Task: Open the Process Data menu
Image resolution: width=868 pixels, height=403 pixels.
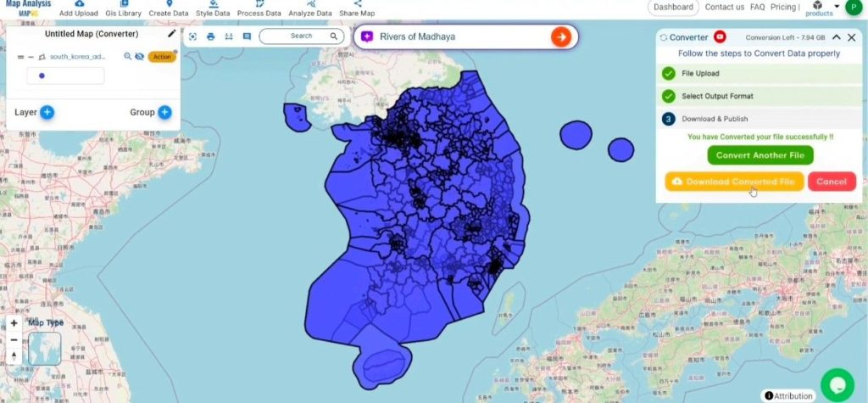Action: point(259,8)
